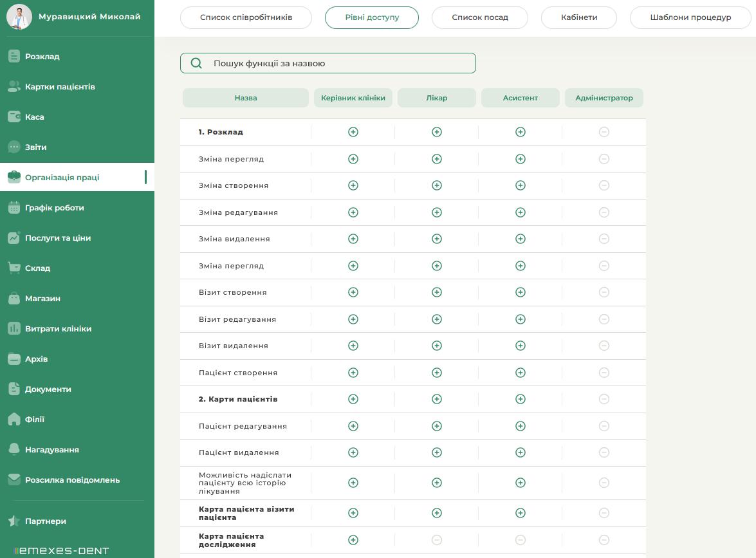Click the Магазин shopping bag icon
The height and width of the screenshot is (558, 756).
click(14, 298)
